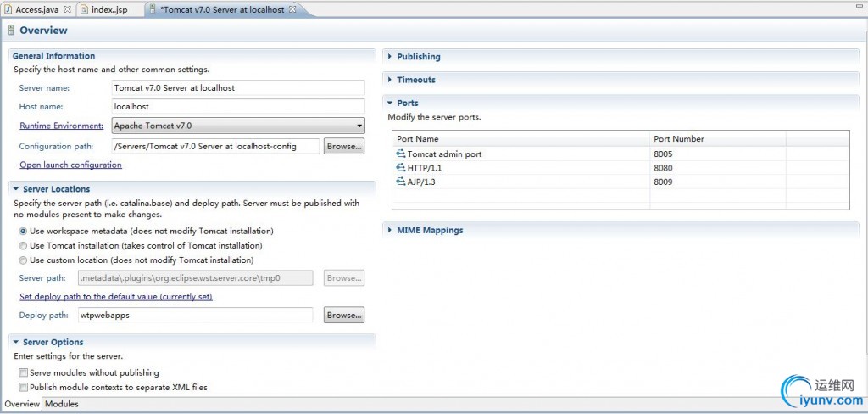
Task: Click the Port Number column header
Action: [718, 138]
